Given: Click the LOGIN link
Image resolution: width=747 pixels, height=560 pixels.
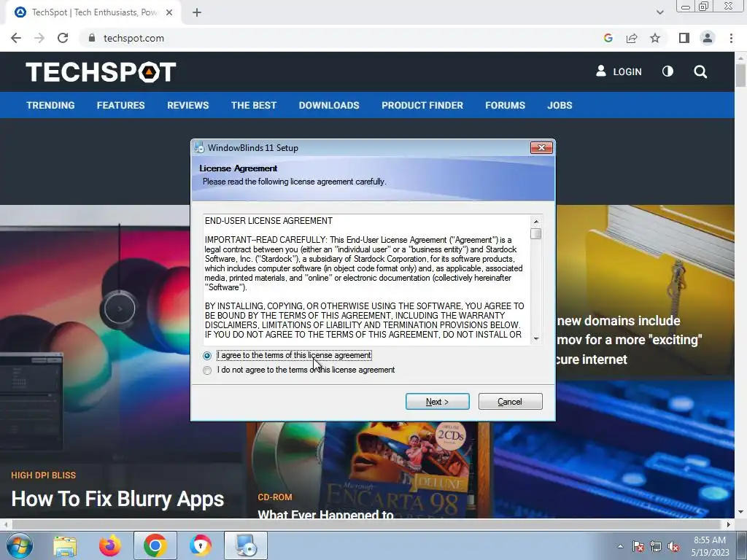Looking at the screenshot, I should click(619, 71).
